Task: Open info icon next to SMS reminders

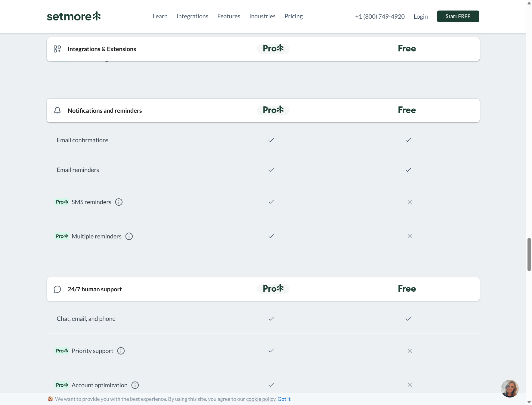Action: coord(119,202)
